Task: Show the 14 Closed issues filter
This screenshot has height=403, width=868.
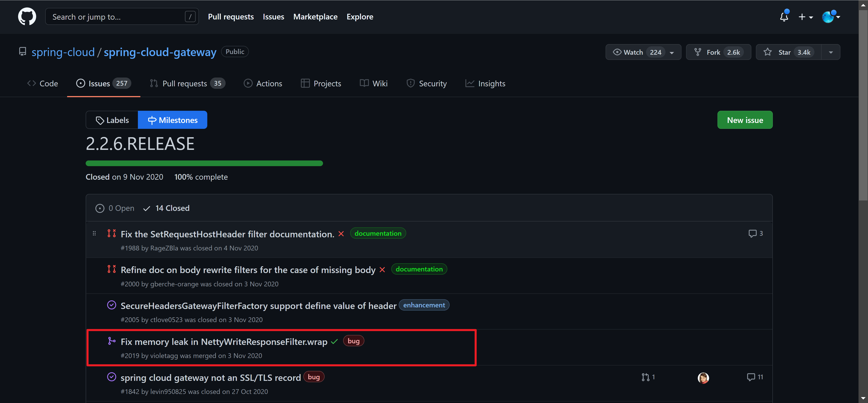Action: click(x=166, y=208)
